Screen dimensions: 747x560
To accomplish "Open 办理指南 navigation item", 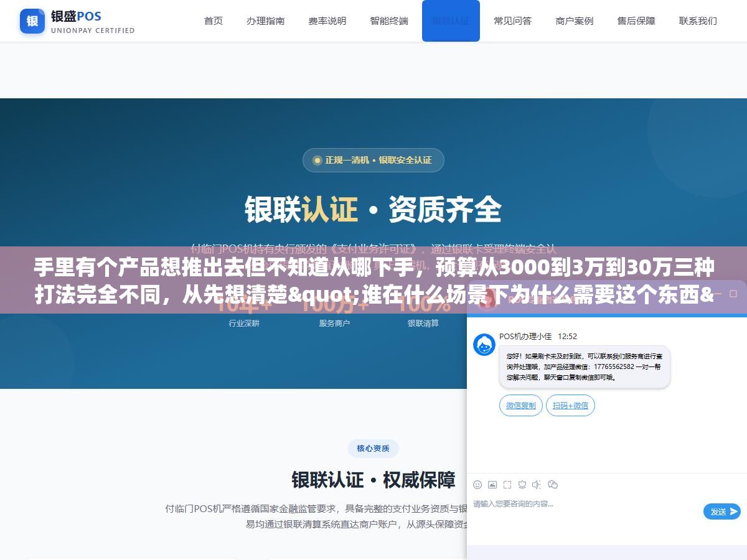I will coord(266,21).
